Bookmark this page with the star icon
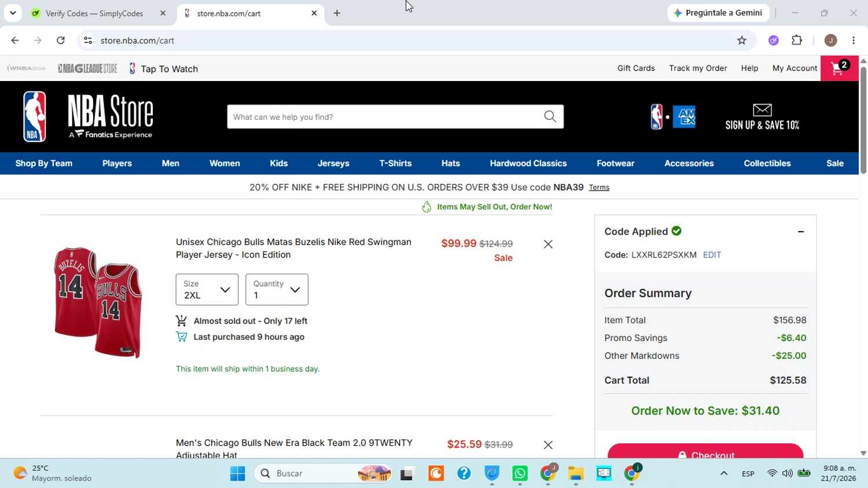This screenshot has height=488, width=868. (x=742, y=41)
